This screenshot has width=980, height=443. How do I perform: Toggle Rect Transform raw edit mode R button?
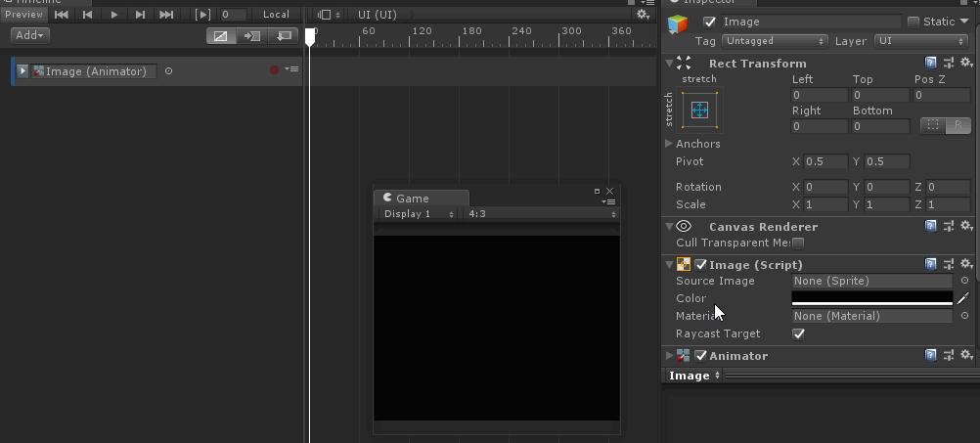click(958, 125)
